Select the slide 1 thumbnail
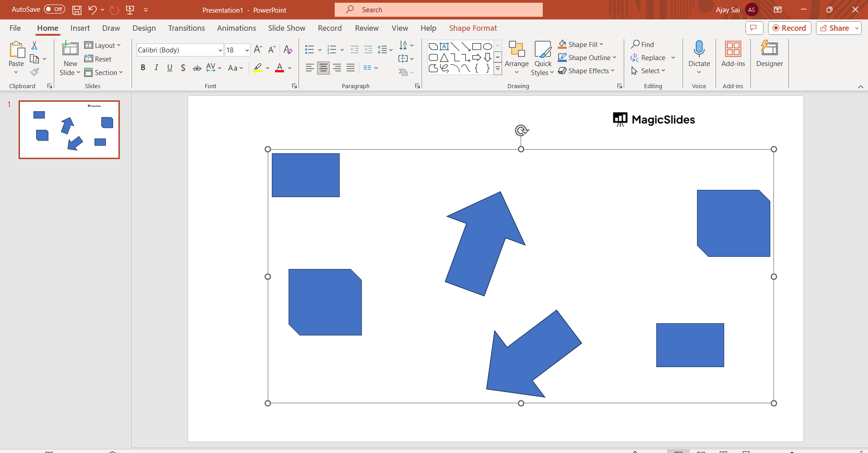 (69, 130)
